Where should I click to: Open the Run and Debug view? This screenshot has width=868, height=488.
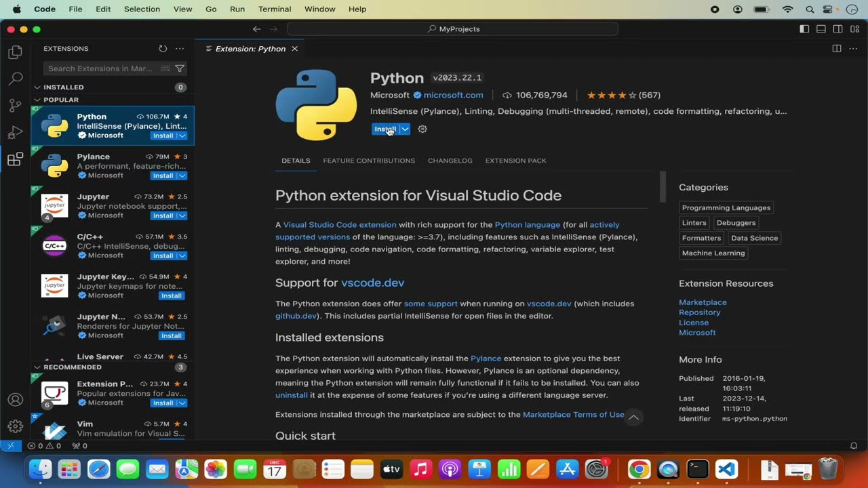coord(15,133)
